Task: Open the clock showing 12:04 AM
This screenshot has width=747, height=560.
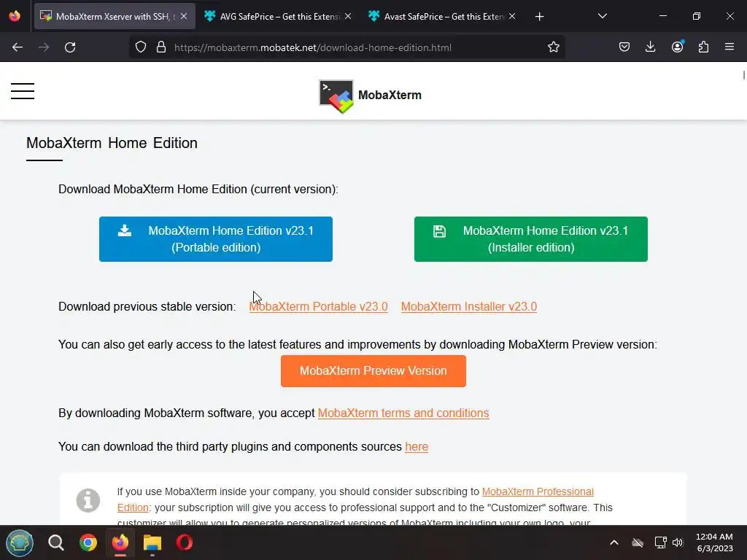Action: (x=714, y=542)
